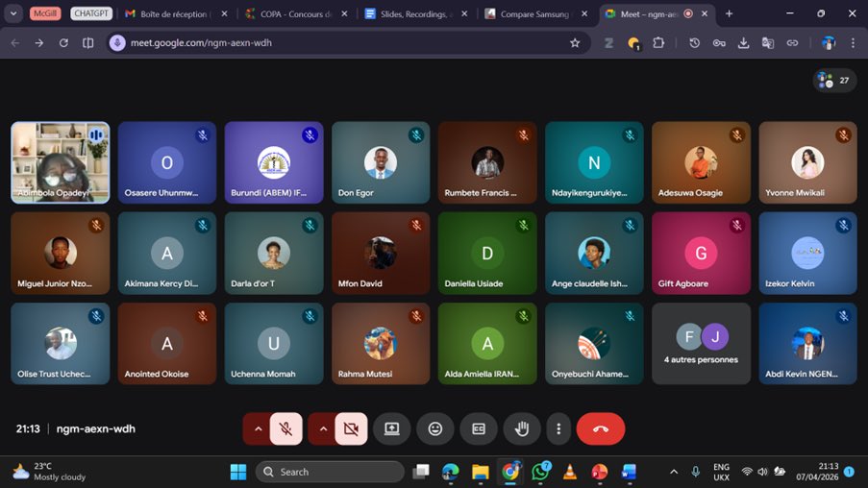868x488 pixels.
Task: Open Present now screen share
Action: pyautogui.click(x=392, y=428)
